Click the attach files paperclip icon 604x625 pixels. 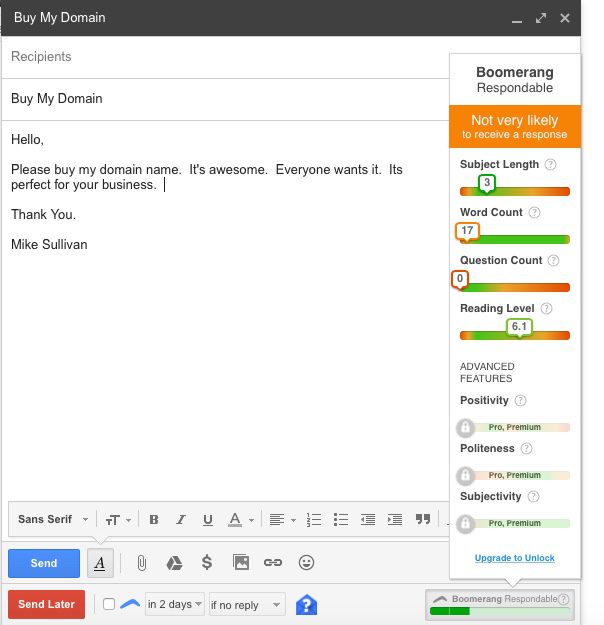[142, 563]
